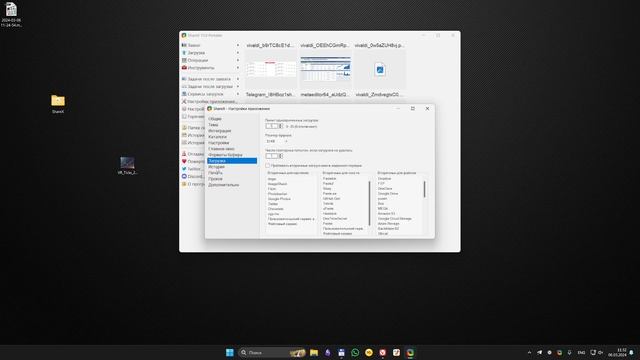Open Vivaldi browser from the taskbar

[382, 353]
